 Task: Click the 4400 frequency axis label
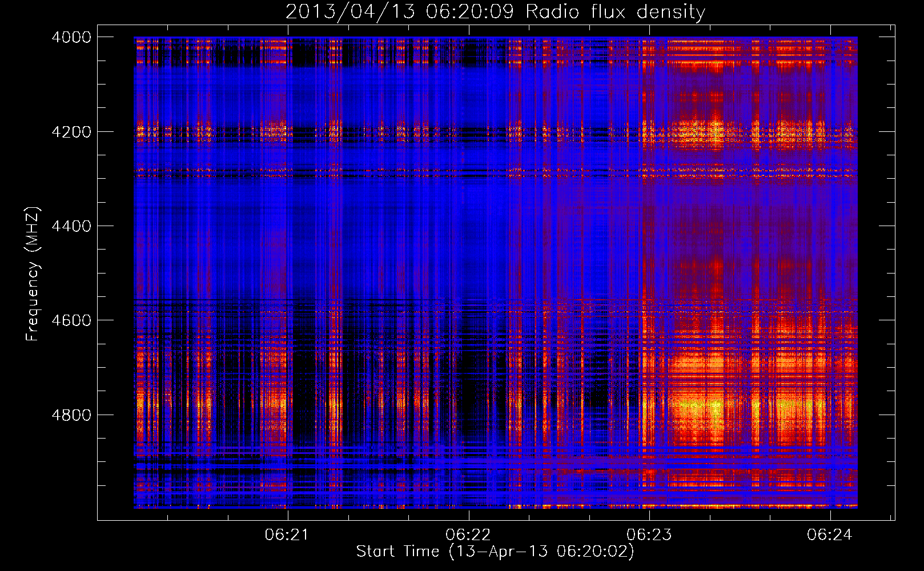tap(71, 226)
